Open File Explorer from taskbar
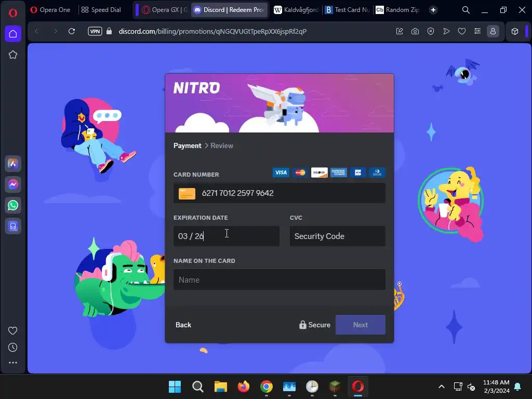The height and width of the screenshot is (399, 532). [220, 387]
